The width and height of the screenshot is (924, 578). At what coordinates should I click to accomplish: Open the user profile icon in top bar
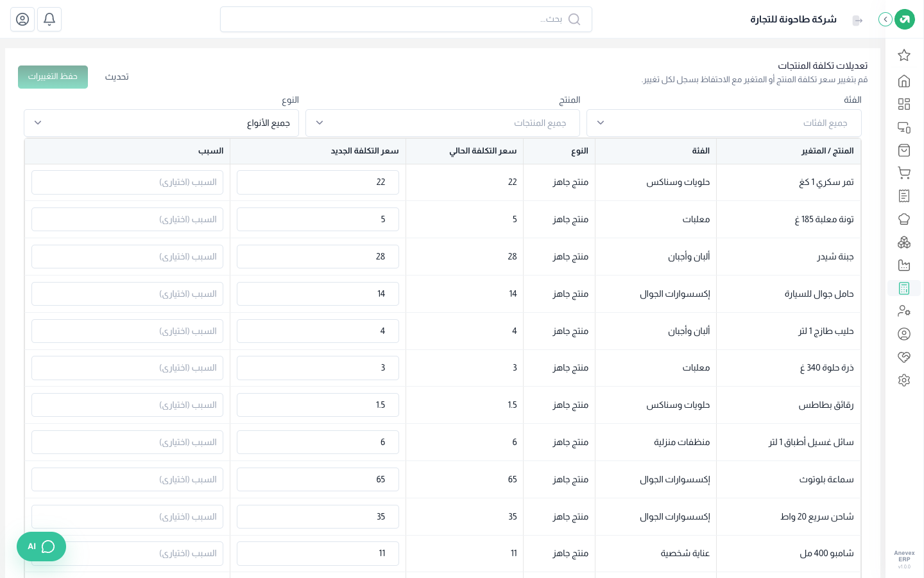(22, 19)
